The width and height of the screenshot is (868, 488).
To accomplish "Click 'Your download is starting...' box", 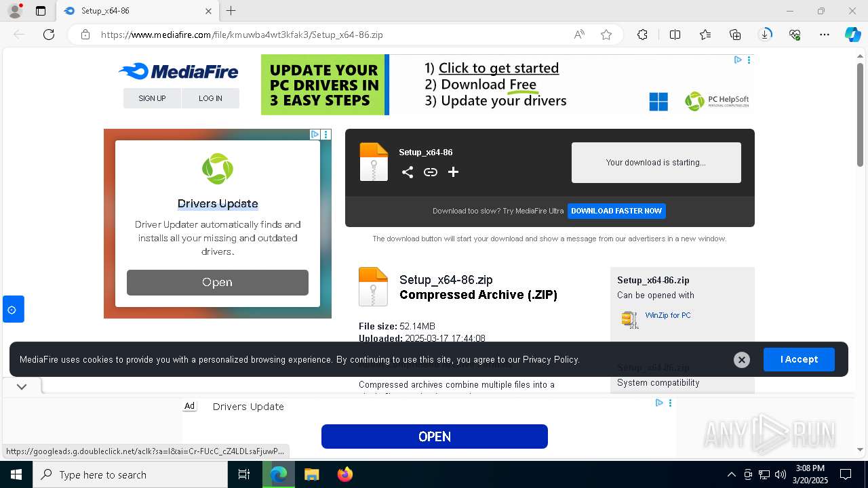I will (656, 163).
